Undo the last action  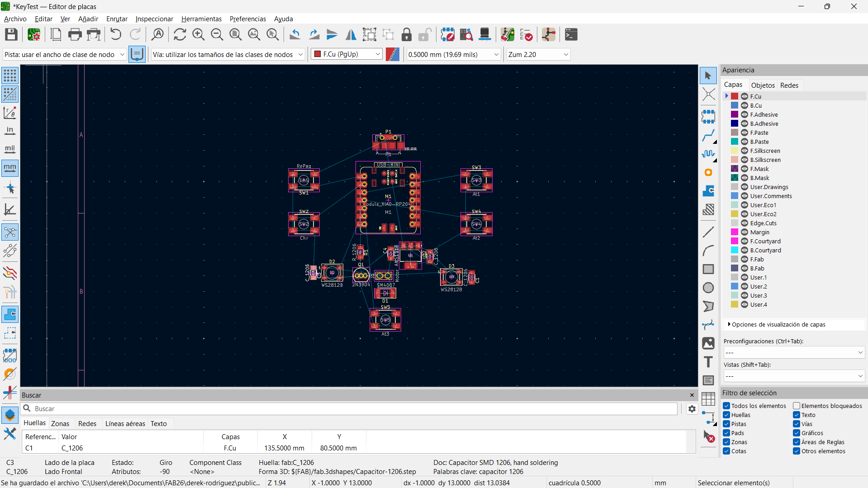coord(116,34)
